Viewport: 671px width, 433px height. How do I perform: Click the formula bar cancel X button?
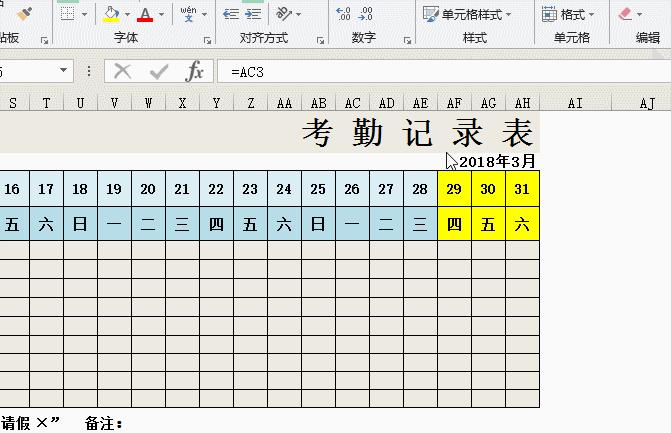122,71
